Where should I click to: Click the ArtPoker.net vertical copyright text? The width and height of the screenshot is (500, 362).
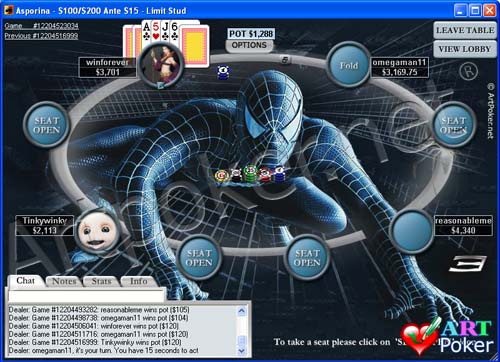coord(490,111)
